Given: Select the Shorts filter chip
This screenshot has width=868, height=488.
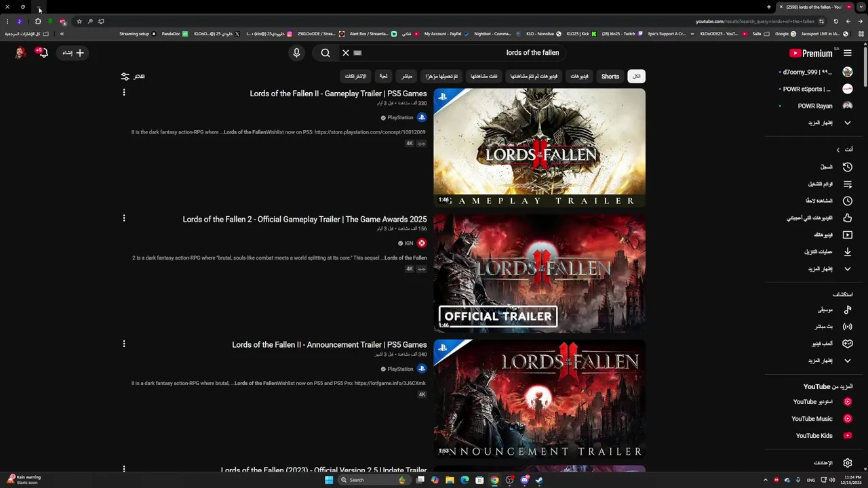Looking at the screenshot, I should tap(610, 77).
